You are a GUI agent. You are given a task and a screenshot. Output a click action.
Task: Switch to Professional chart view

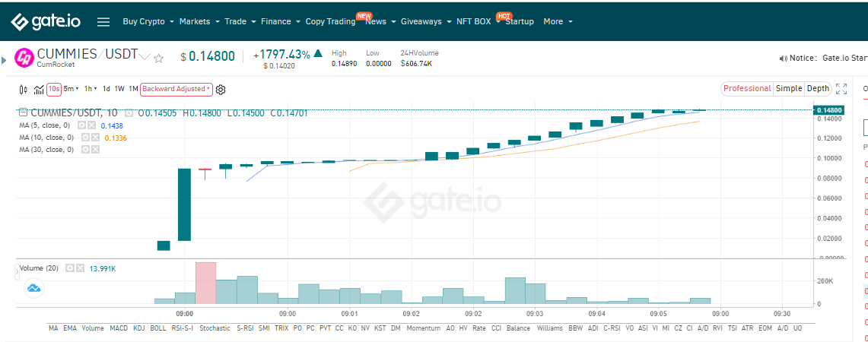click(747, 89)
